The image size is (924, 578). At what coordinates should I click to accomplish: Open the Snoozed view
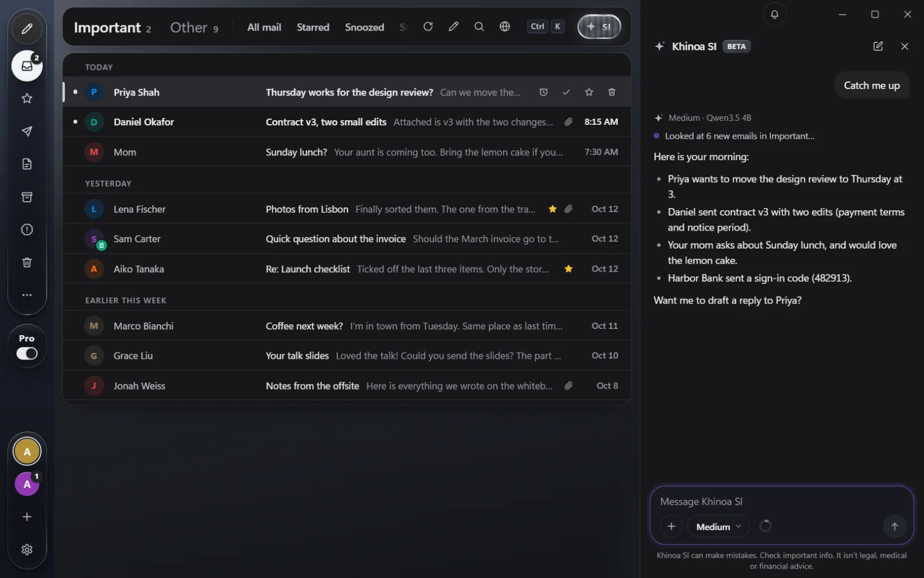click(364, 27)
